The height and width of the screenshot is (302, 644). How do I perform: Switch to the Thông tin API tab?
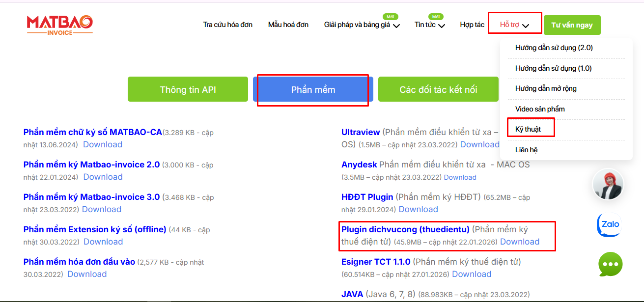(x=188, y=89)
